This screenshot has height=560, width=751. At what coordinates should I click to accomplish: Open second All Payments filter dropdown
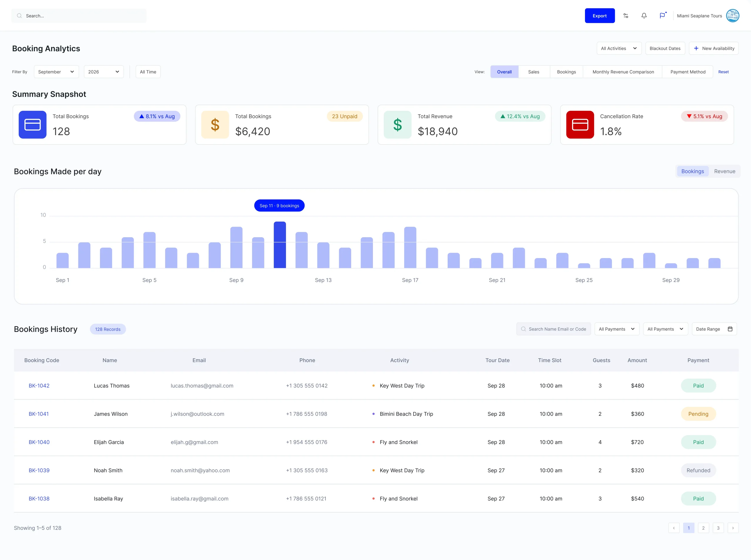click(665, 329)
